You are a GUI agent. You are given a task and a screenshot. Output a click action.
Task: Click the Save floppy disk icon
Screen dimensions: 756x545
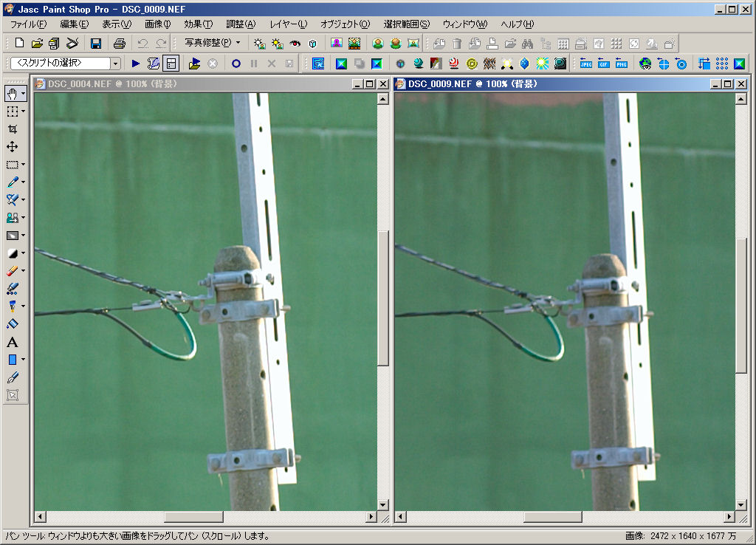(96, 44)
